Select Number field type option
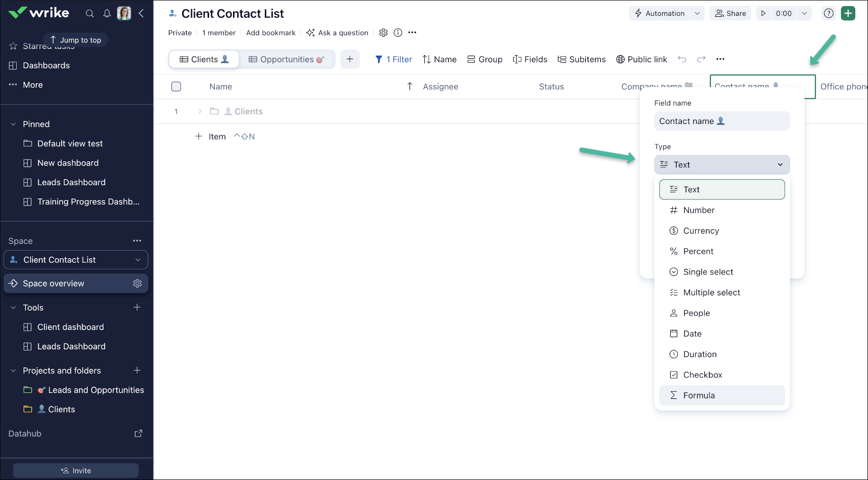The image size is (868, 480). click(x=722, y=210)
